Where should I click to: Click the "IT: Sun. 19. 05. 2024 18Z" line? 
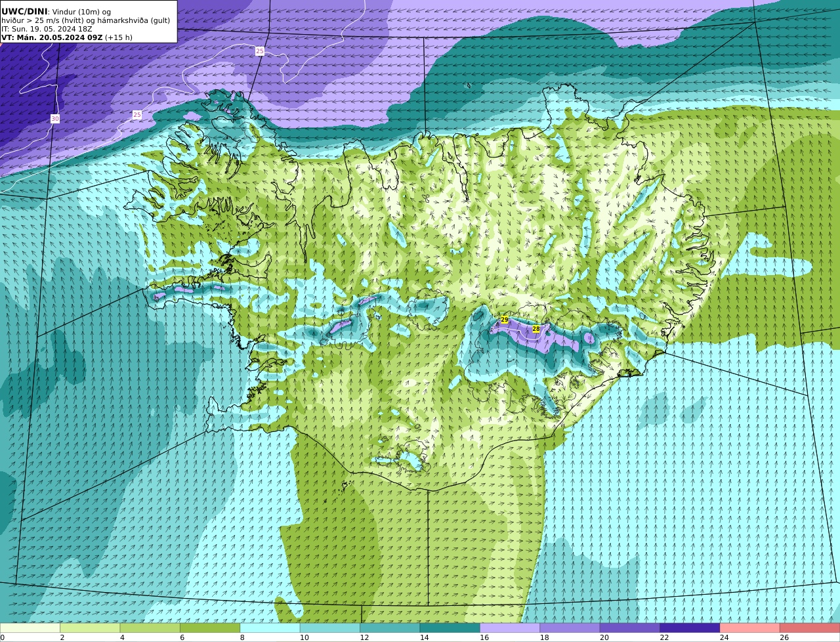[x=47, y=29]
